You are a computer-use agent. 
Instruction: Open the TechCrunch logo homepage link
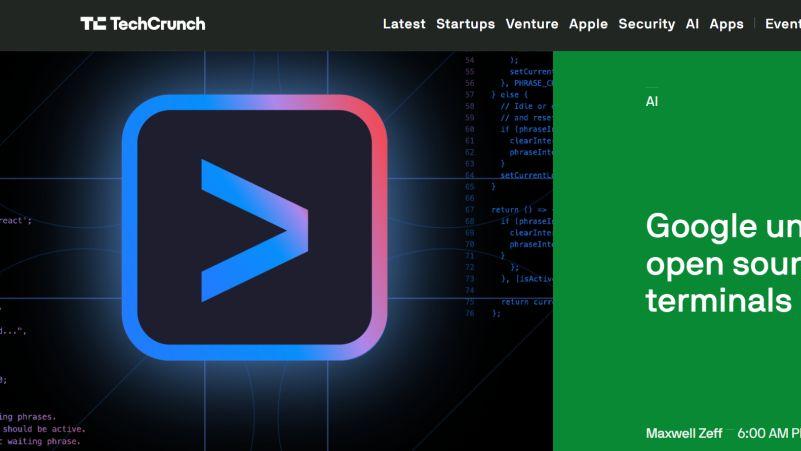coord(143,23)
